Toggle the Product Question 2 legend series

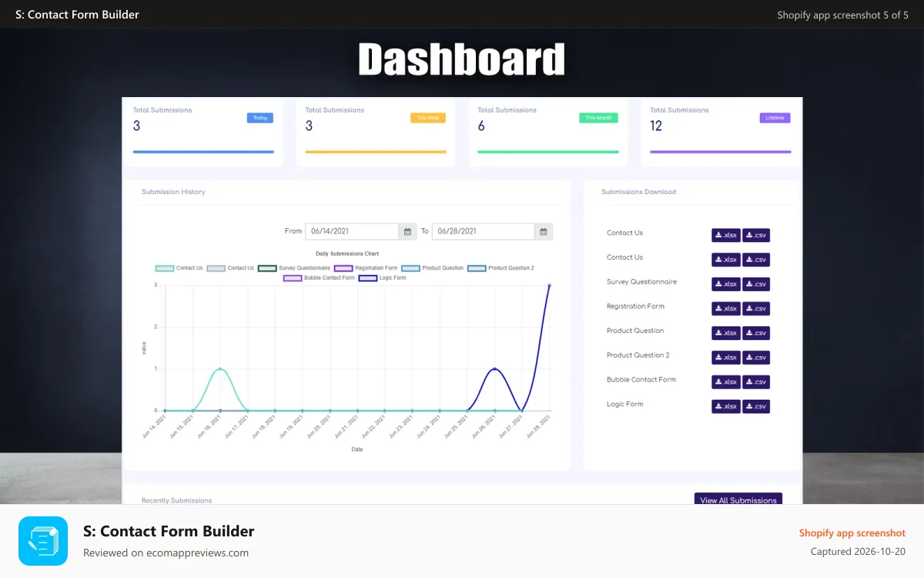pyautogui.click(x=500, y=268)
